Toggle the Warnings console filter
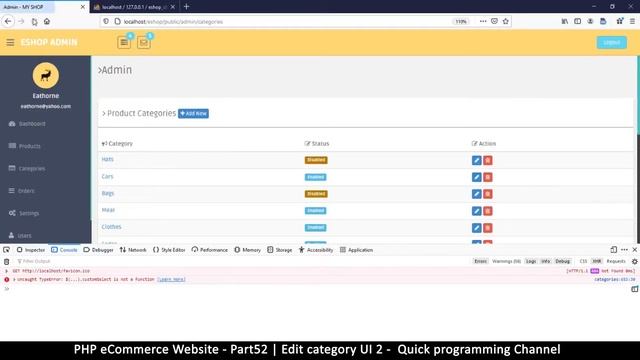Viewport: 640px width, 360px height. 506,261
